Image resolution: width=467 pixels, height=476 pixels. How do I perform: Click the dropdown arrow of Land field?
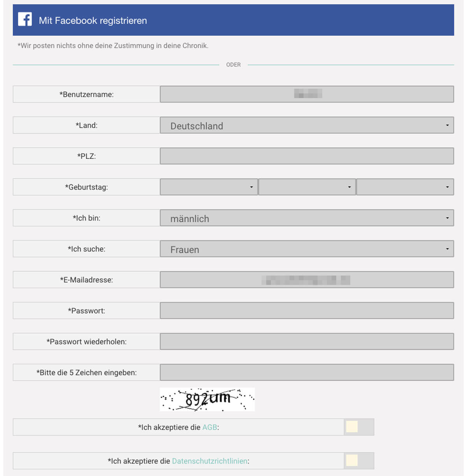point(447,125)
